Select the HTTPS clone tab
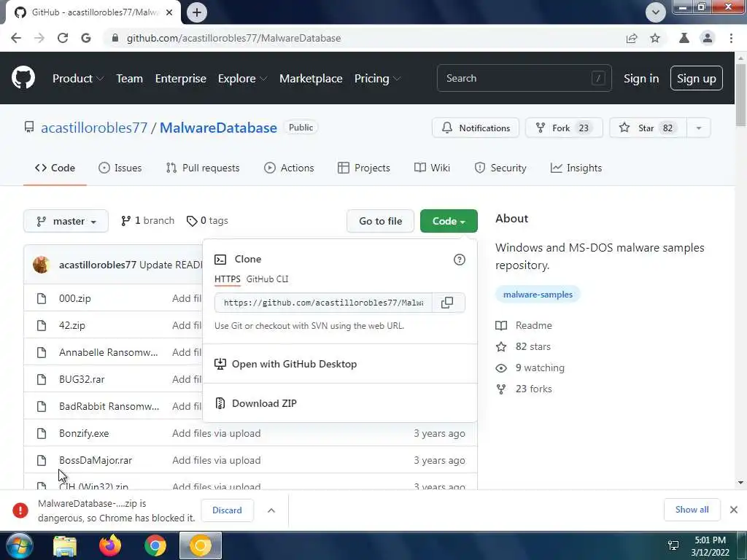Image resolution: width=747 pixels, height=560 pixels. click(x=228, y=279)
